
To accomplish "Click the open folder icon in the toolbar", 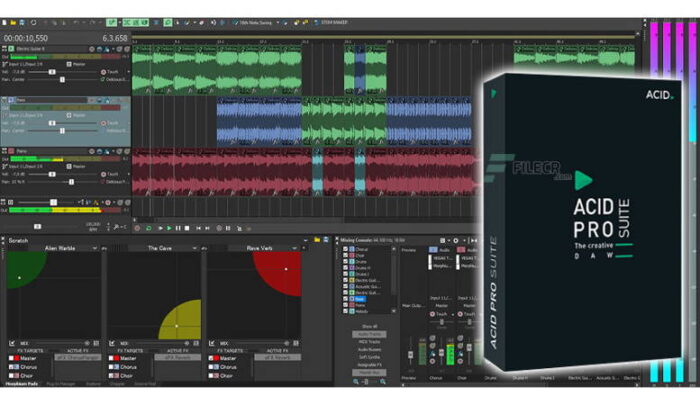I will tap(15, 22).
